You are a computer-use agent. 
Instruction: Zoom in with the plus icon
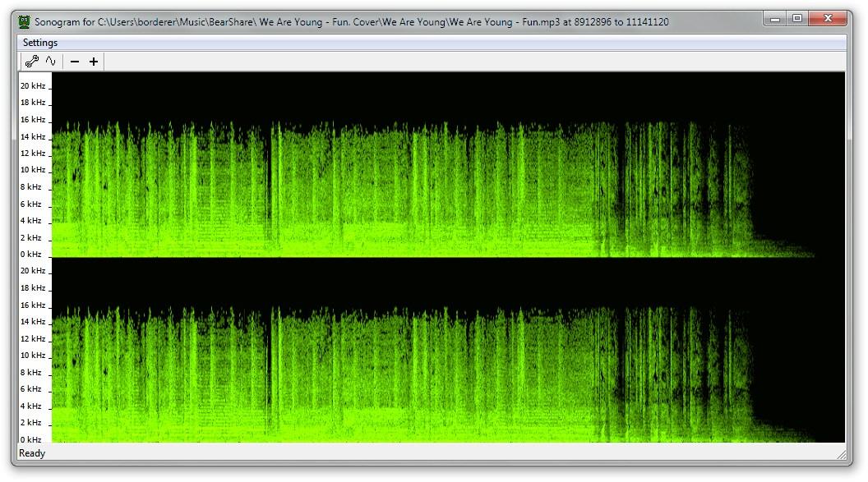pyautogui.click(x=94, y=62)
